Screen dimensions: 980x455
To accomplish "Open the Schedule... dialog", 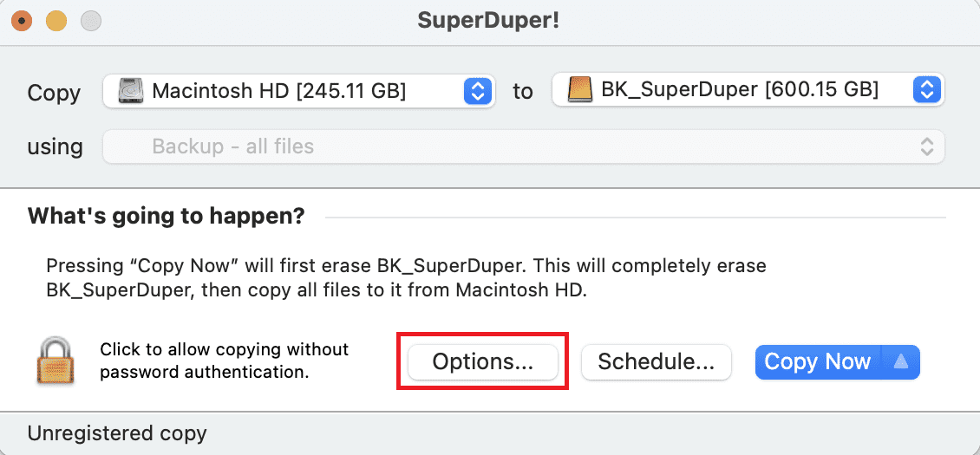I will pos(657,361).
